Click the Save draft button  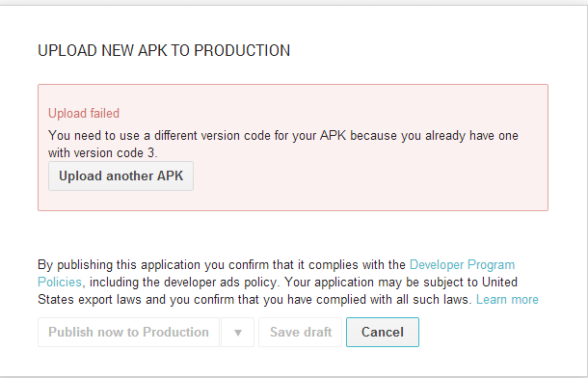301,333
